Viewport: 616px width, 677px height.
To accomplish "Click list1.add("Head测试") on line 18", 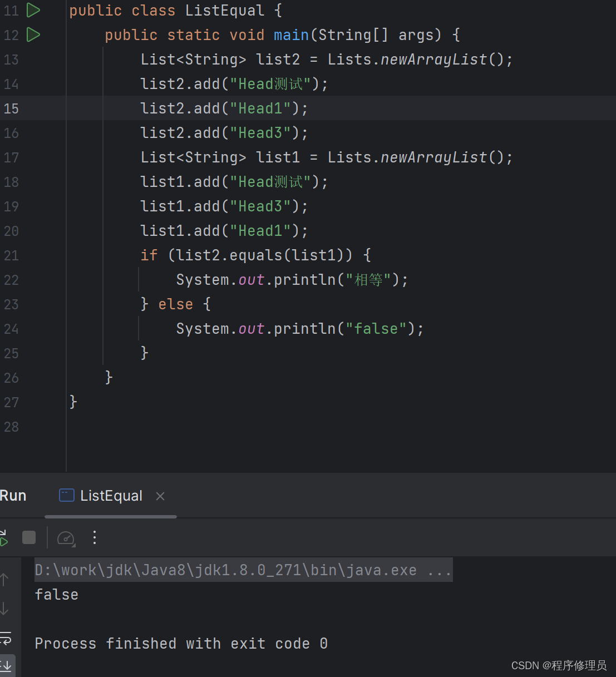I will pos(234,182).
